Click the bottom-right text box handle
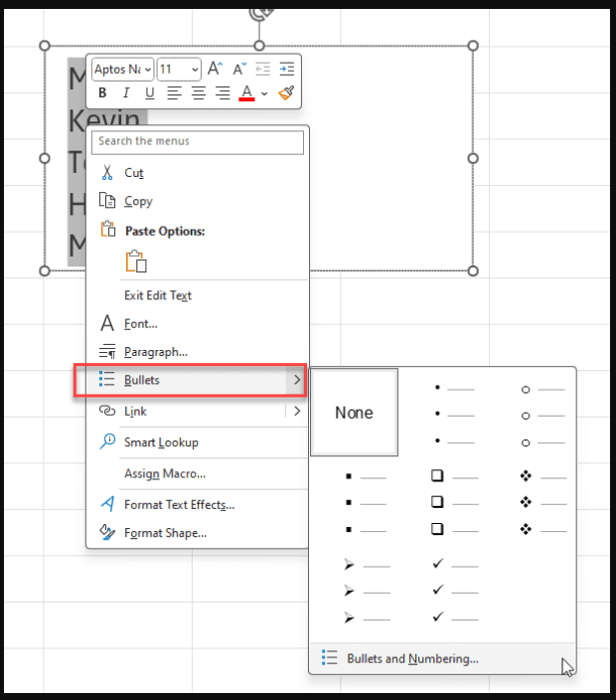 [473, 271]
